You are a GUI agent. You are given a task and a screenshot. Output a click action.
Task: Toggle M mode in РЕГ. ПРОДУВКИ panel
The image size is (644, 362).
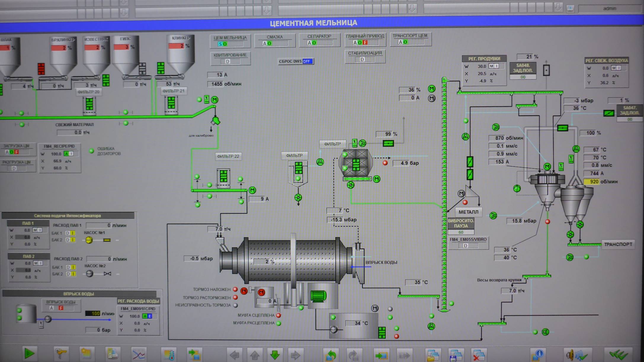pos(492,66)
